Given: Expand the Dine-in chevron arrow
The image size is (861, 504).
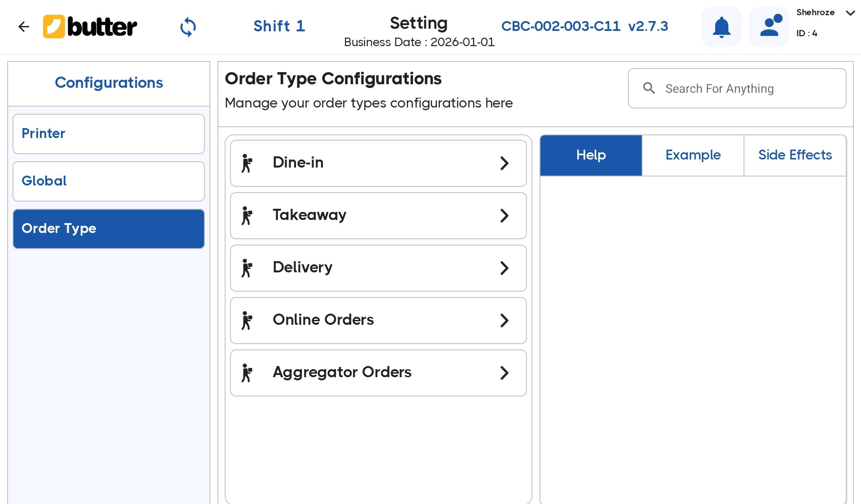Looking at the screenshot, I should point(504,163).
